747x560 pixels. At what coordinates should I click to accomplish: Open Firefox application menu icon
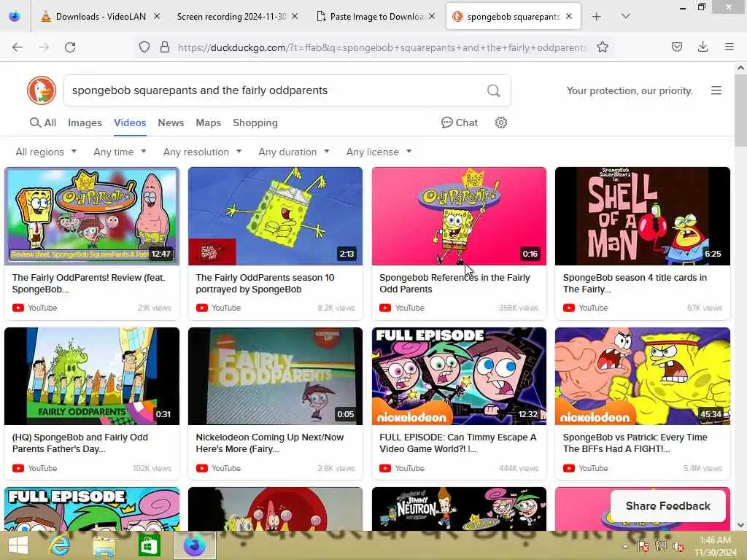tap(729, 47)
